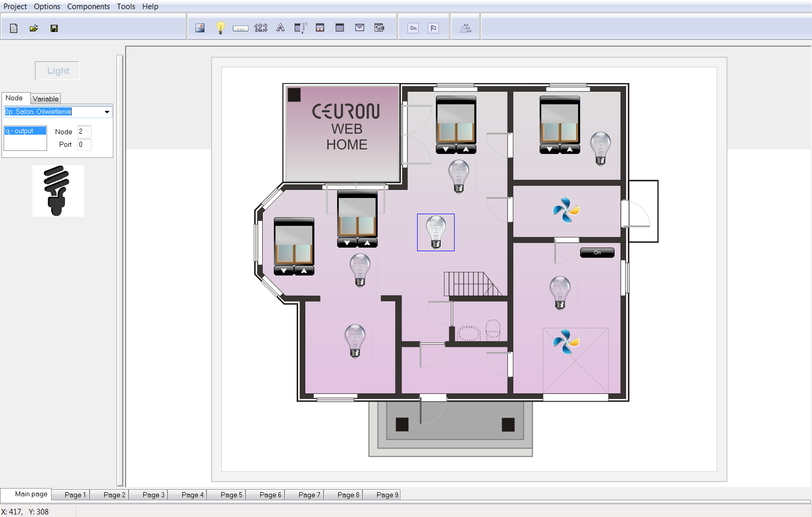The height and width of the screenshot is (517, 812).
Task: Click the flag toolbar icon
Action: (x=433, y=28)
